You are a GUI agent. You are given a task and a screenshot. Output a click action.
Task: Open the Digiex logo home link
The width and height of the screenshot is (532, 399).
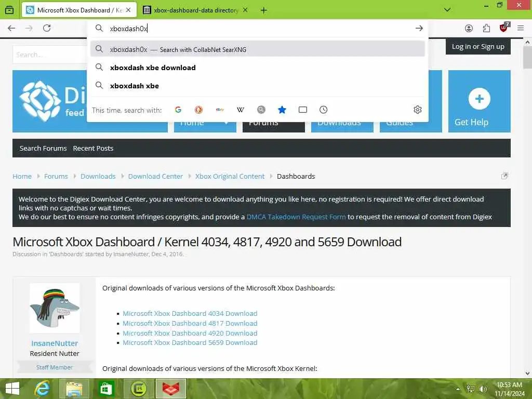point(51,101)
